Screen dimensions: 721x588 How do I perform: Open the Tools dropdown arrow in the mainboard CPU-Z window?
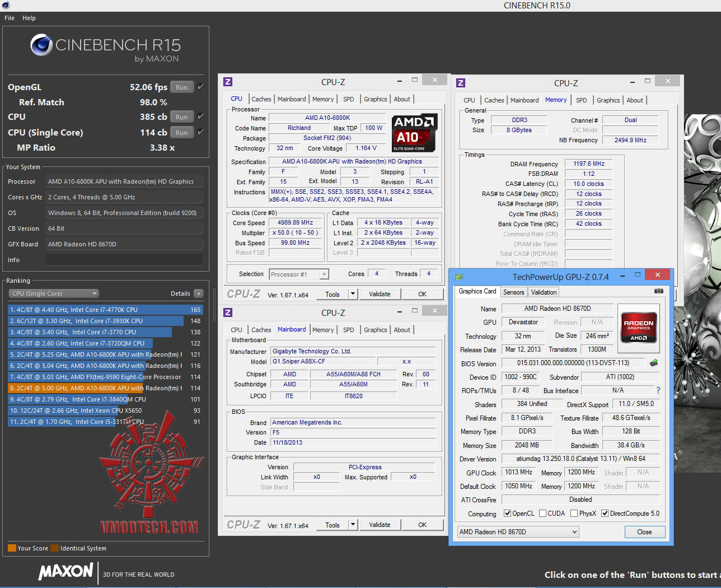tap(353, 525)
